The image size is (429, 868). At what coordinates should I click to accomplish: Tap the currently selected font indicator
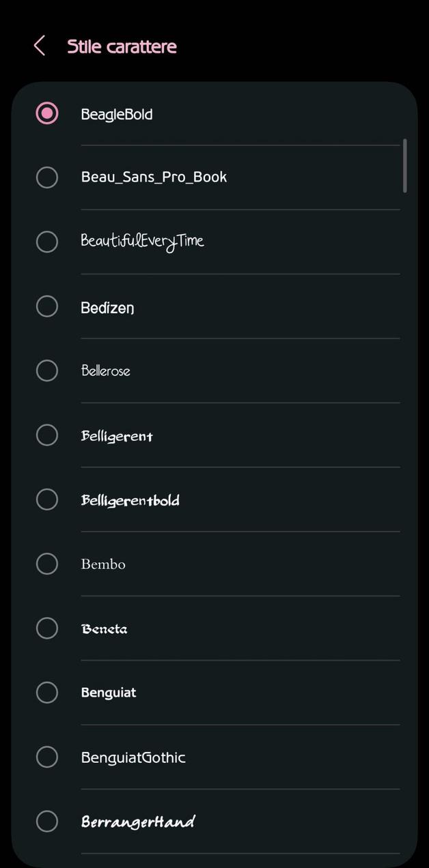46,113
